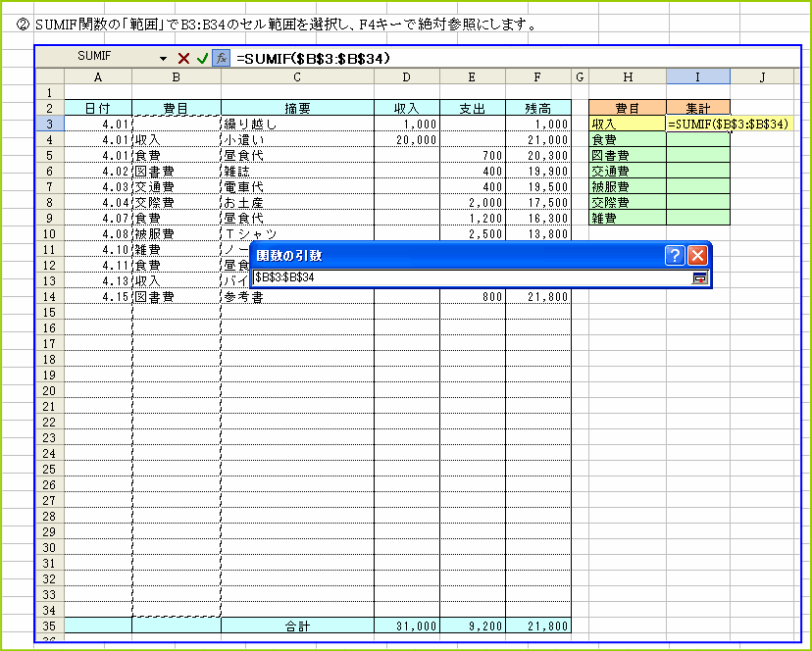Select the 残高 total cell showing 21,800 in row 35
The height and width of the screenshot is (651, 812).
(538, 626)
